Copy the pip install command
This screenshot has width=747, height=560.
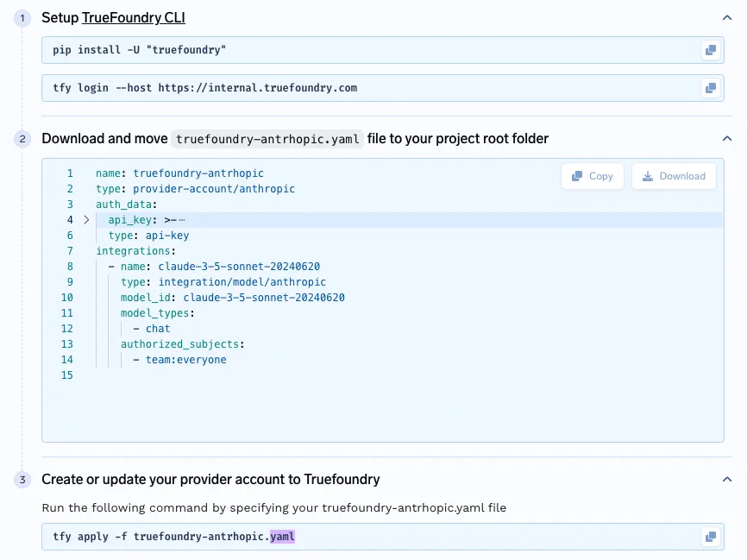click(x=710, y=50)
